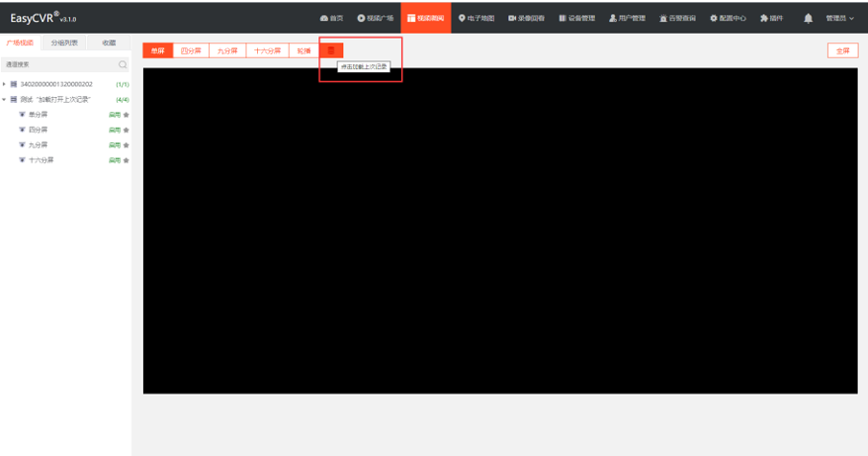Enter 全屏 fullscreen mode
The width and height of the screenshot is (868, 456).
(842, 51)
